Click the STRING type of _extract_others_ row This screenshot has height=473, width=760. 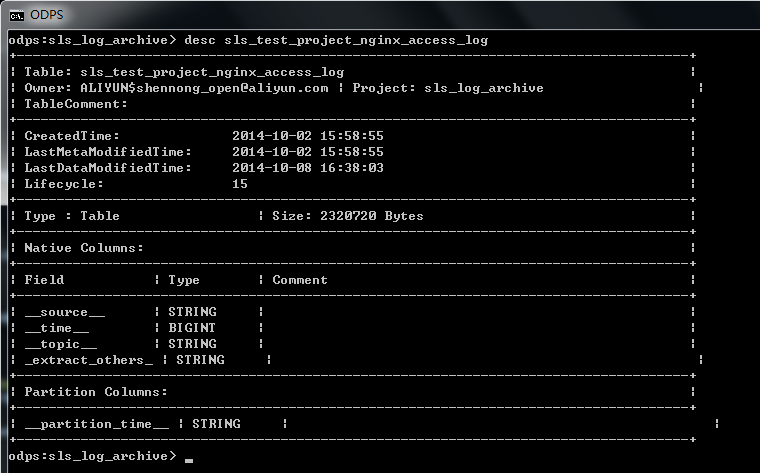pyautogui.click(x=200, y=360)
